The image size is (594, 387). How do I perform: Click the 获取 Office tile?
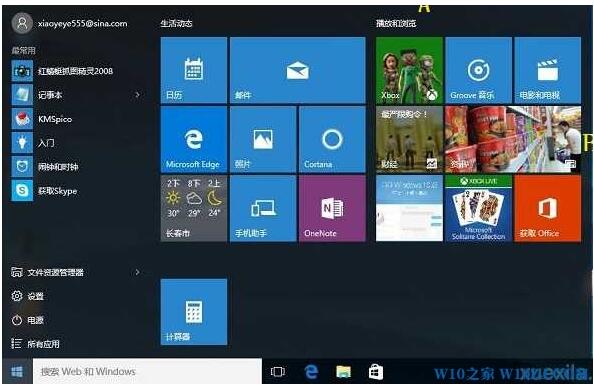(x=547, y=208)
